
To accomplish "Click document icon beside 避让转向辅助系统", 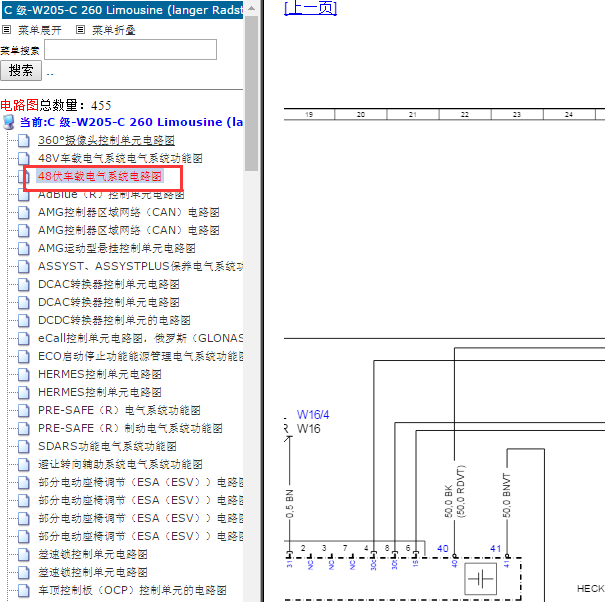I will (x=24, y=465).
